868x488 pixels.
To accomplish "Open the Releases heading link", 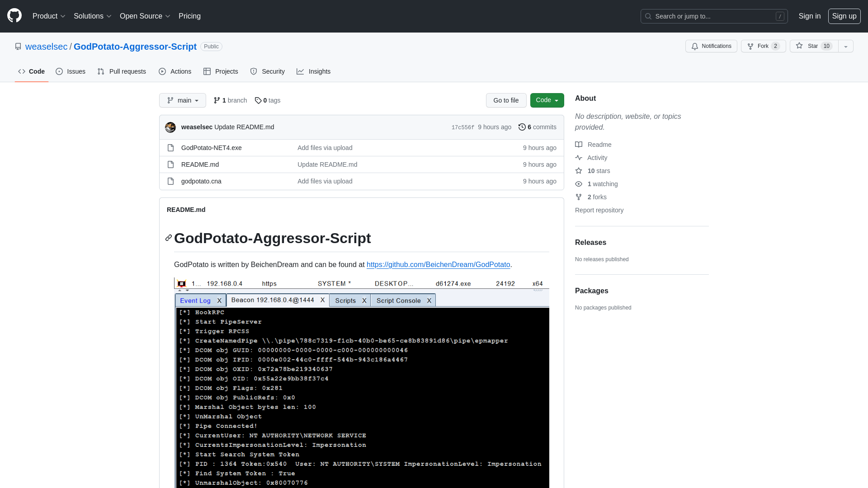I will tap(590, 243).
